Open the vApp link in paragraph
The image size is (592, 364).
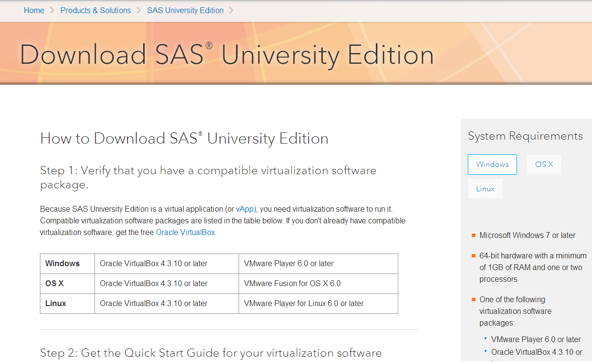coord(245,209)
